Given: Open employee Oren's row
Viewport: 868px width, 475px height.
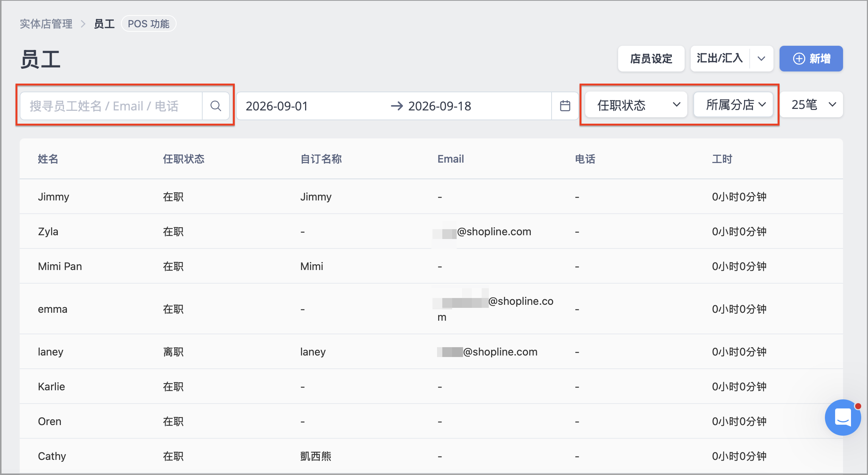Looking at the screenshot, I should [x=431, y=421].
